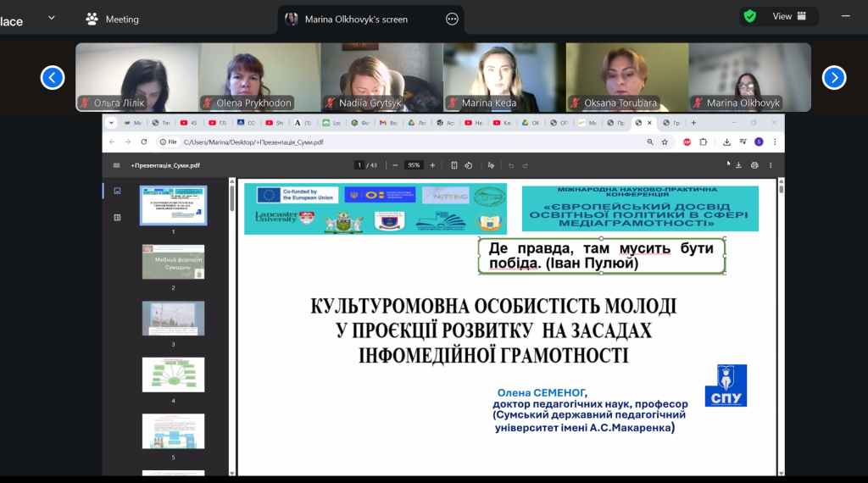This screenshot has width=868, height=483.
Task: Download the PDF from the viewer toolbar
Action: [x=738, y=165]
